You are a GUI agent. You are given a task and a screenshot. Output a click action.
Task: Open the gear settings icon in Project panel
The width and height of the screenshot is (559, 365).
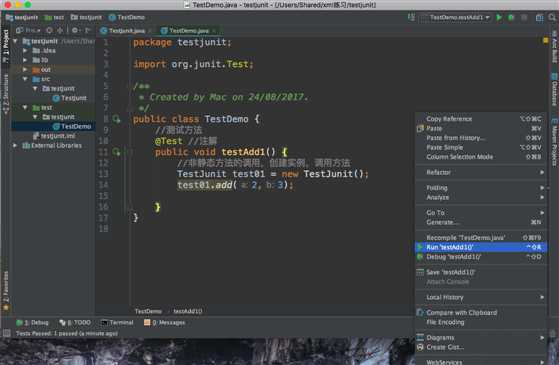pos(75,30)
